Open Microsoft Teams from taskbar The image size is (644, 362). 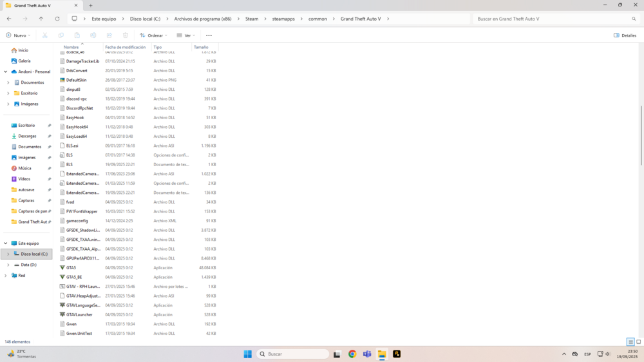[367, 354]
